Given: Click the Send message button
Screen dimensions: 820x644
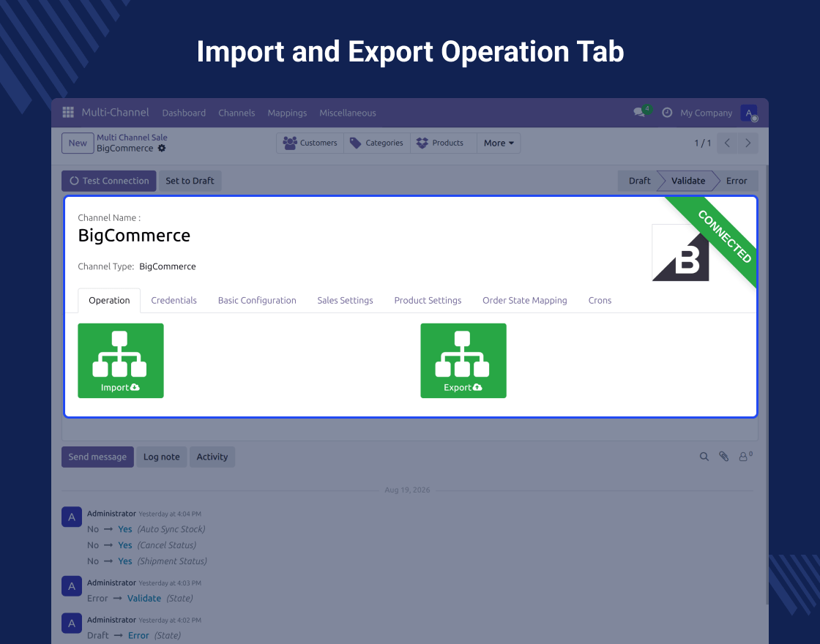Looking at the screenshot, I should tap(97, 457).
